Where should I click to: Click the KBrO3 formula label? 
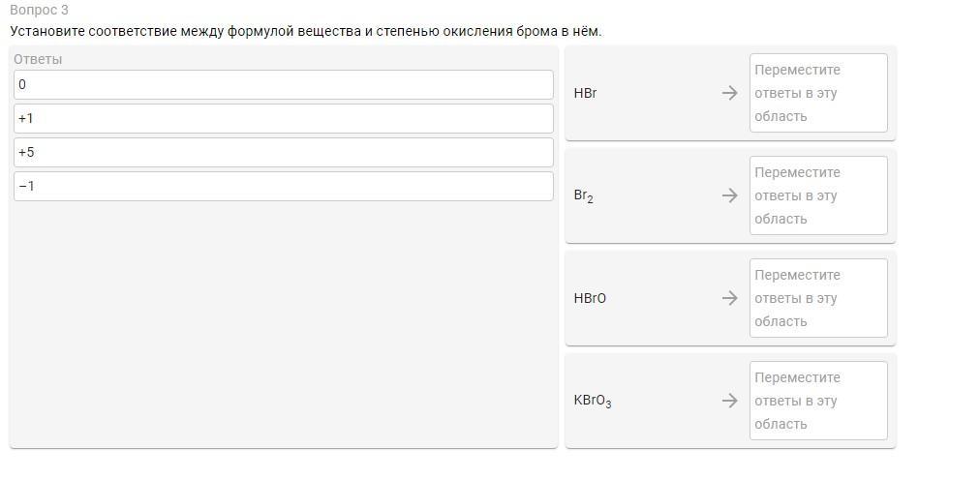click(x=592, y=401)
